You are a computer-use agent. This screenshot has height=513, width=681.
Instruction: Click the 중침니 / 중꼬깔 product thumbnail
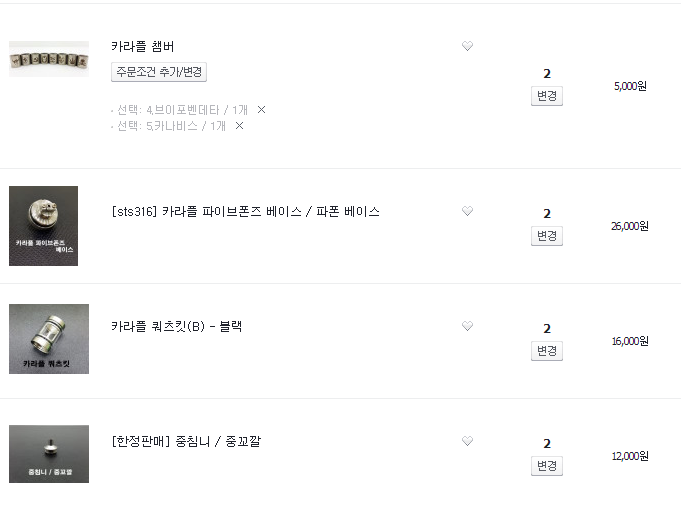pyautogui.click(x=49, y=454)
